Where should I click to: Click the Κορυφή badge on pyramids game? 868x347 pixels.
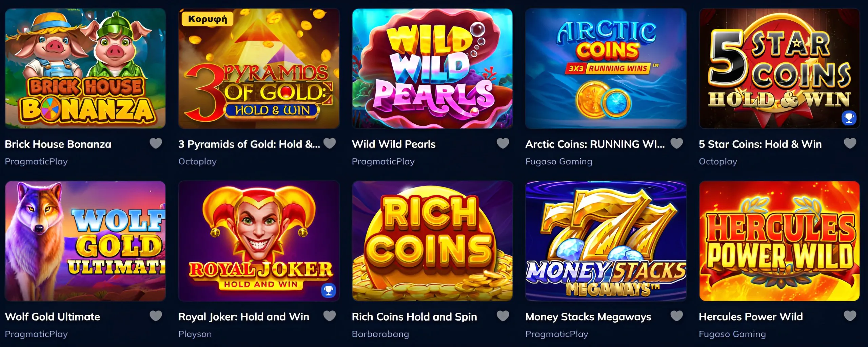click(x=208, y=19)
